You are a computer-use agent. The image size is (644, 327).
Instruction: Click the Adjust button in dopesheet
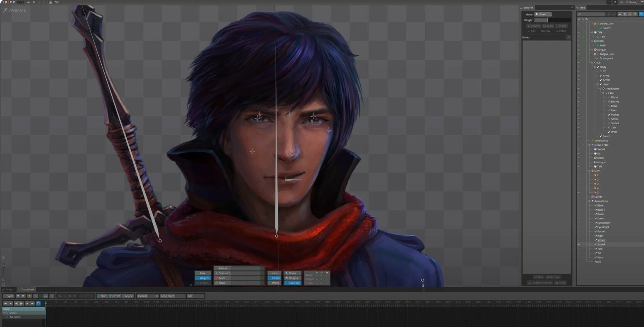pyautogui.click(x=128, y=296)
